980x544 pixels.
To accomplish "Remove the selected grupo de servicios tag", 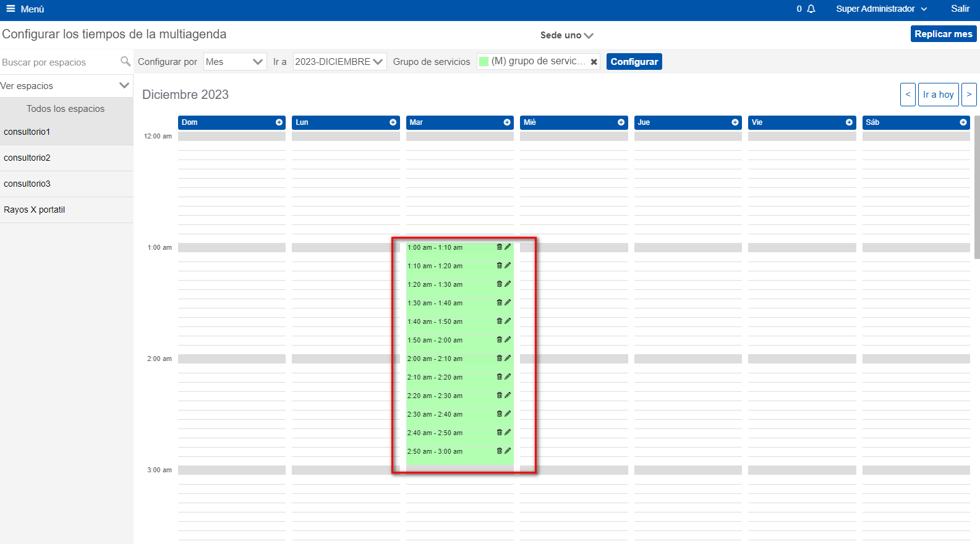I will (594, 62).
